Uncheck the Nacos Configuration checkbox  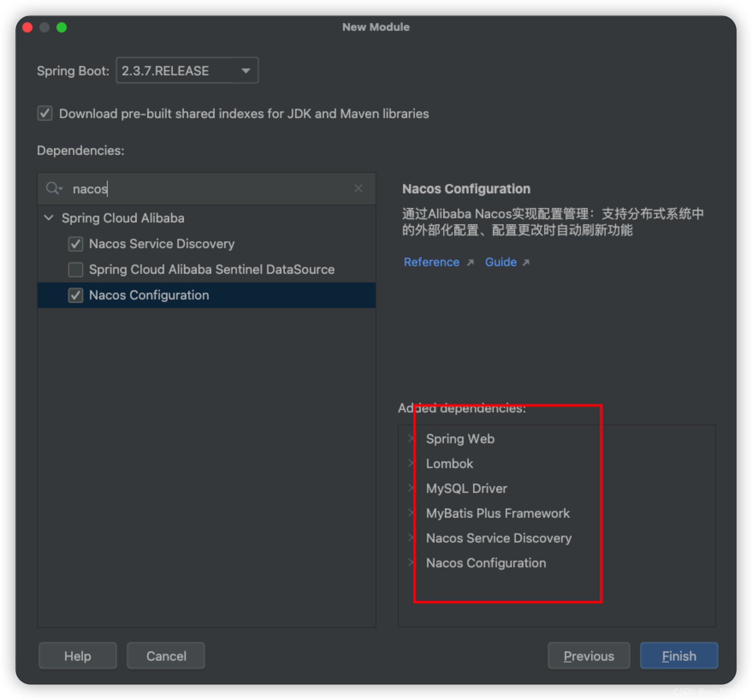coord(76,295)
